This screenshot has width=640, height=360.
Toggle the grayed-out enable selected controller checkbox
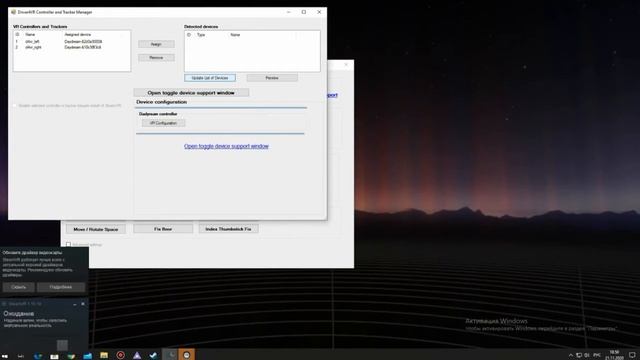click(15, 106)
